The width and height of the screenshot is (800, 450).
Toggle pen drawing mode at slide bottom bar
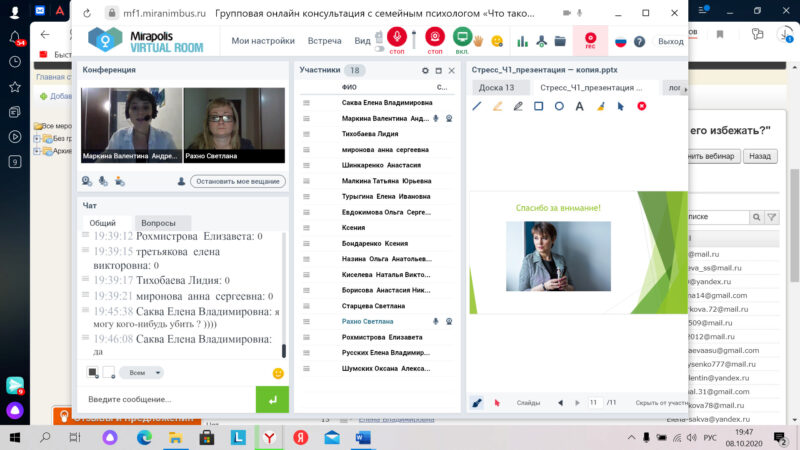point(477,403)
